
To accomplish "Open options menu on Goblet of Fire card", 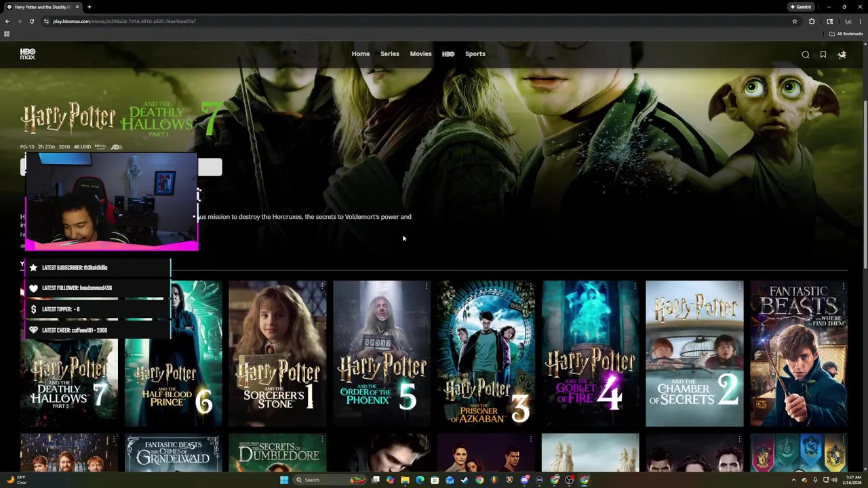I will [x=635, y=287].
